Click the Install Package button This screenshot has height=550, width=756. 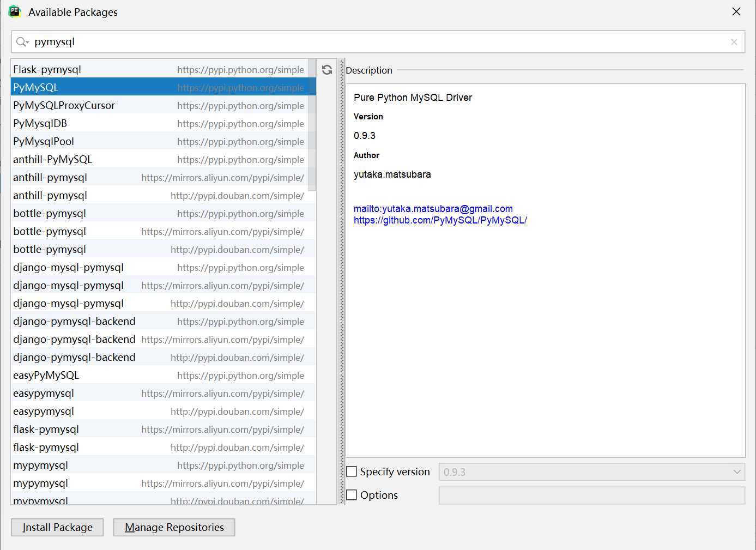point(57,527)
